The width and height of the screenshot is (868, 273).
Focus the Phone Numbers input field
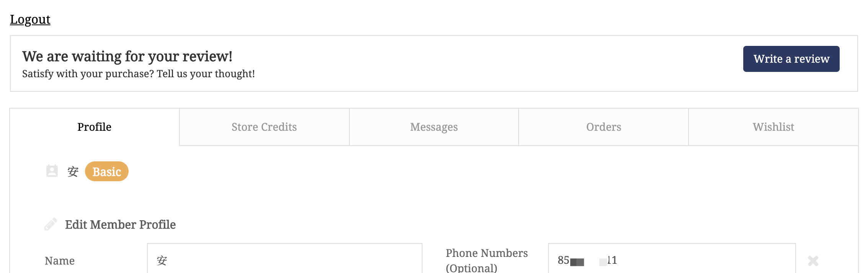672,258
